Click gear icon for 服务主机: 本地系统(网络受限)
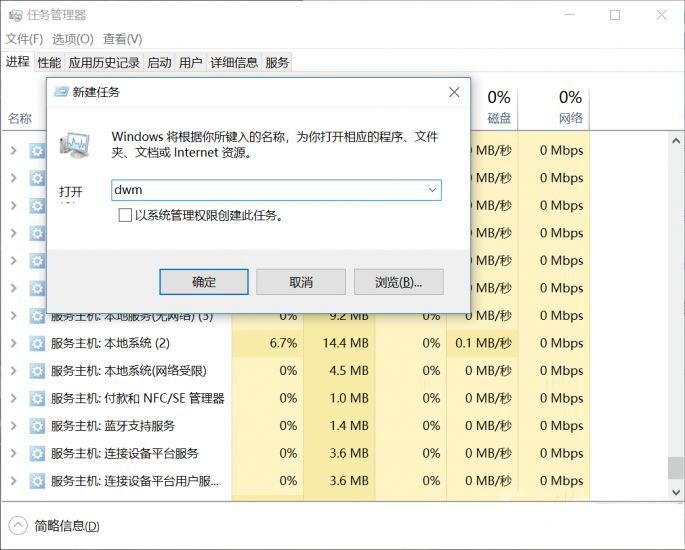685x550 pixels. point(37,371)
